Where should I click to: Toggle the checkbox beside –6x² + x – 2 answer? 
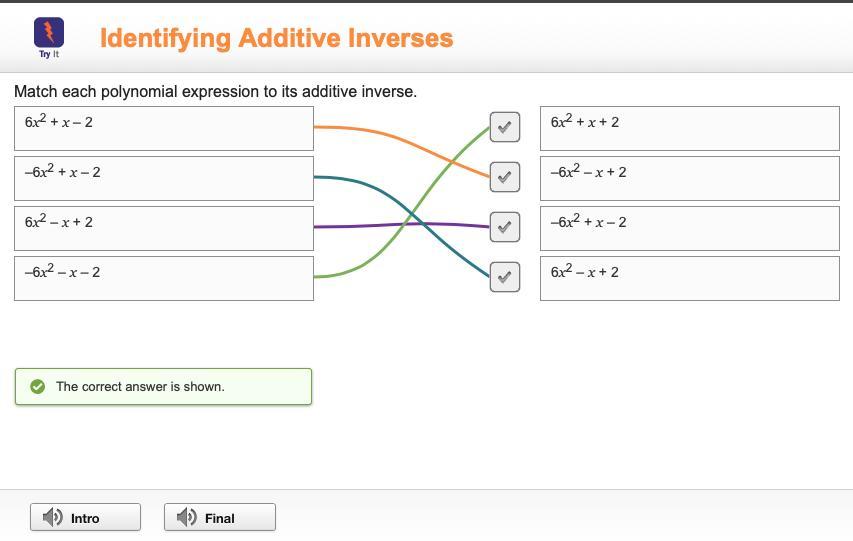click(x=505, y=227)
